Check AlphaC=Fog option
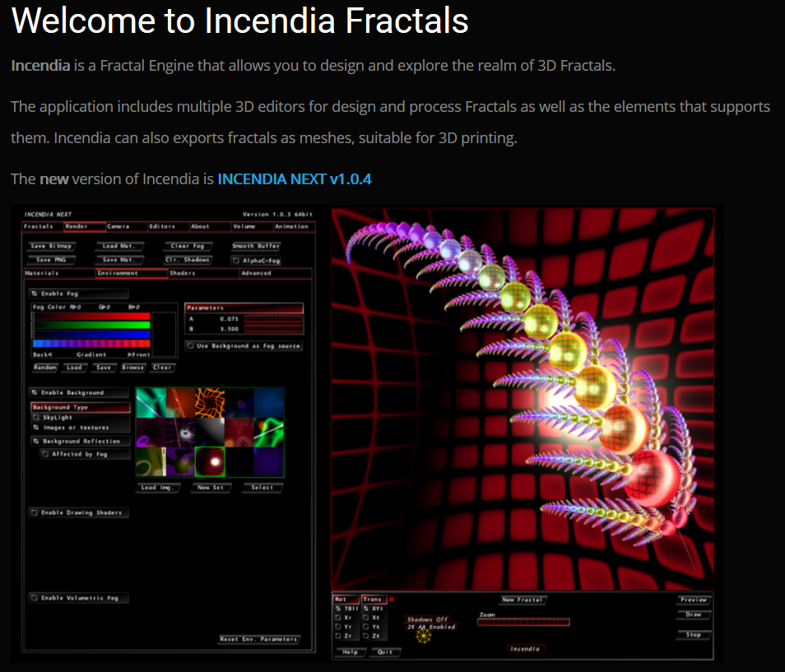This screenshot has height=672, width=785. (236, 260)
